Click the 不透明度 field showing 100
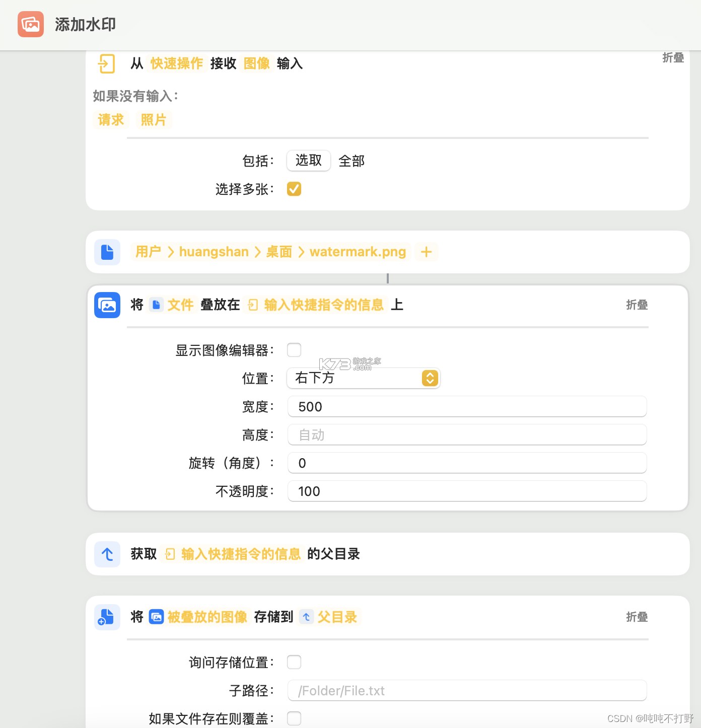 coord(467,491)
